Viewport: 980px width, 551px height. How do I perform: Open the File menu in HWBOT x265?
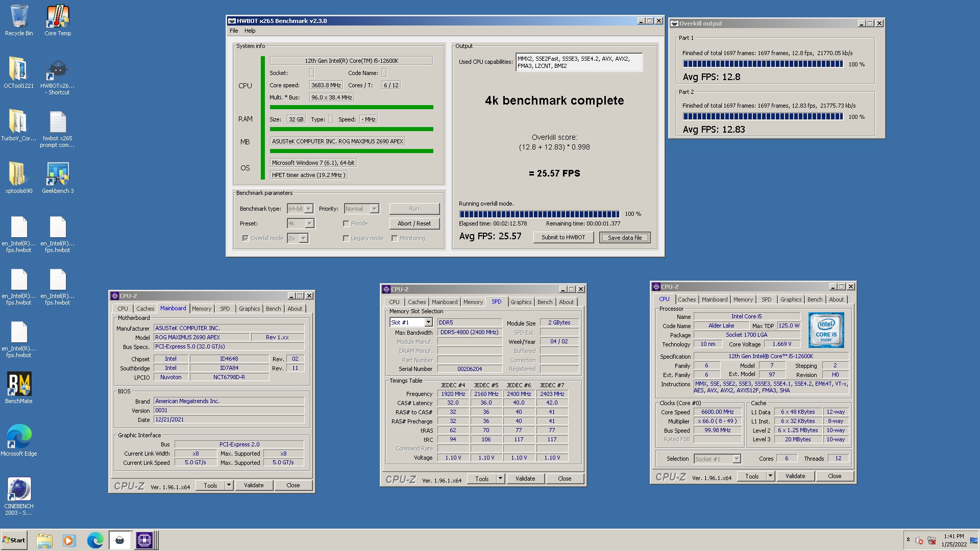[x=234, y=31]
